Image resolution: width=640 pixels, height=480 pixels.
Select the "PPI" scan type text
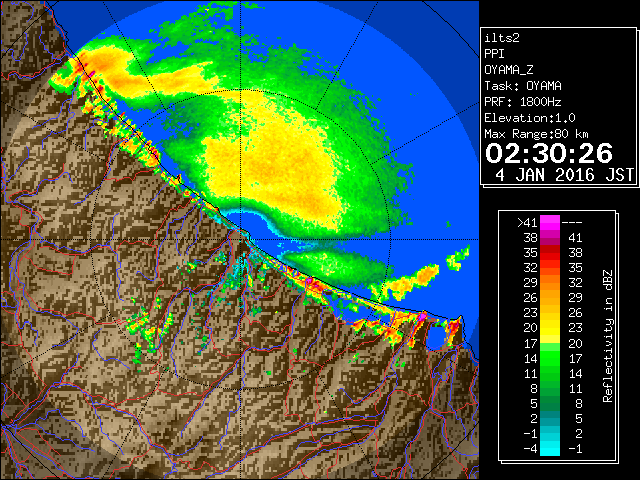pos(494,54)
